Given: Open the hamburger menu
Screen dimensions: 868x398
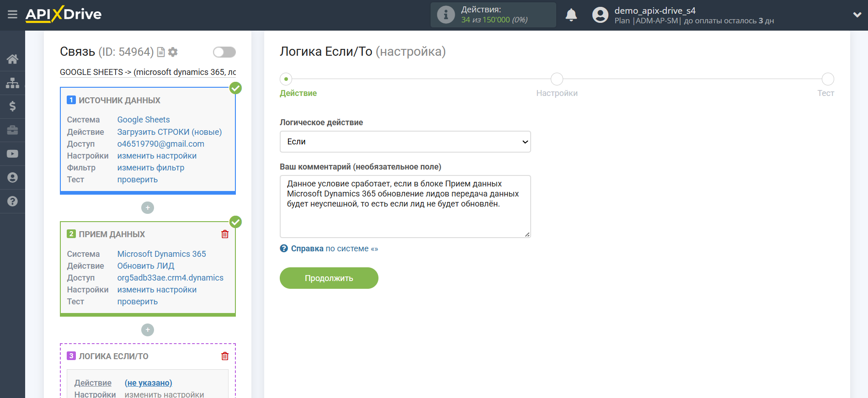Looking at the screenshot, I should (x=12, y=15).
